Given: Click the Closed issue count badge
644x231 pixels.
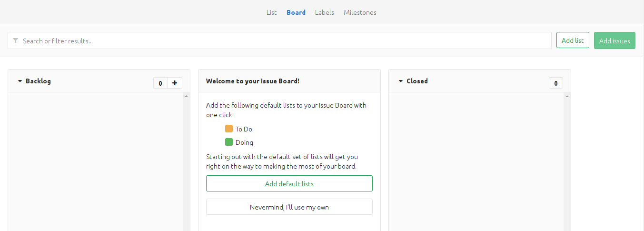Looking at the screenshot, I should tap(556, 83).
